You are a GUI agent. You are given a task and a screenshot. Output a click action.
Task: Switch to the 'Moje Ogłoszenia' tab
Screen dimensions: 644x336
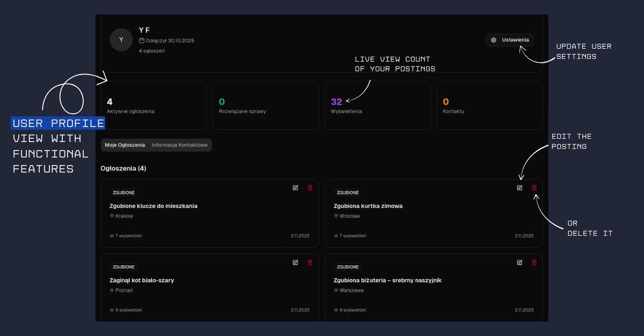point(125,145)
